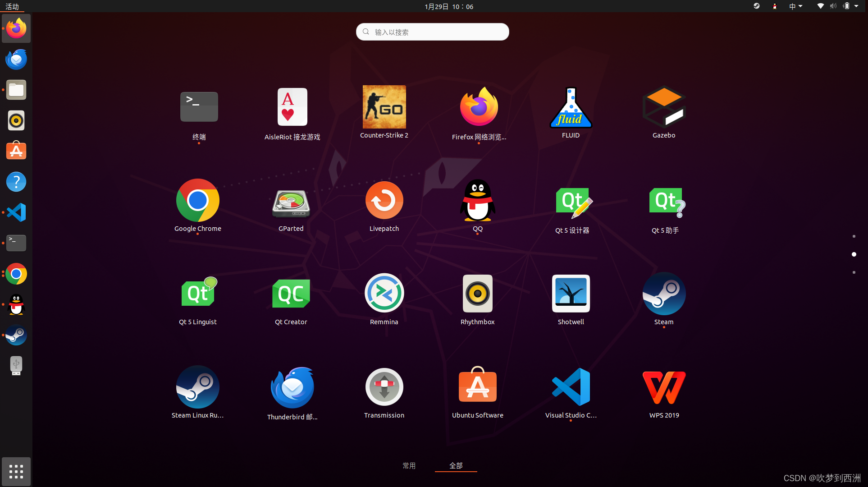Launch Counter-Strike 2 from app grid
Viewport: 868px width, 487px height.
click(x=384, y=107)
